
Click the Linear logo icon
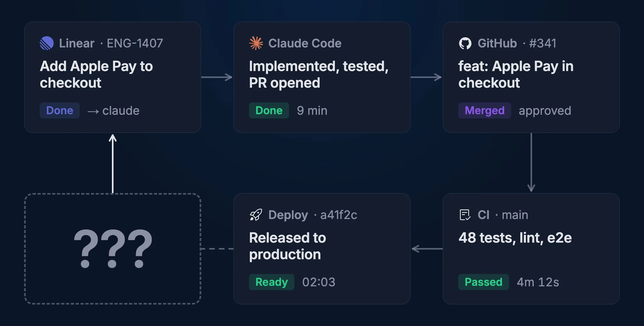click(47, 43)
